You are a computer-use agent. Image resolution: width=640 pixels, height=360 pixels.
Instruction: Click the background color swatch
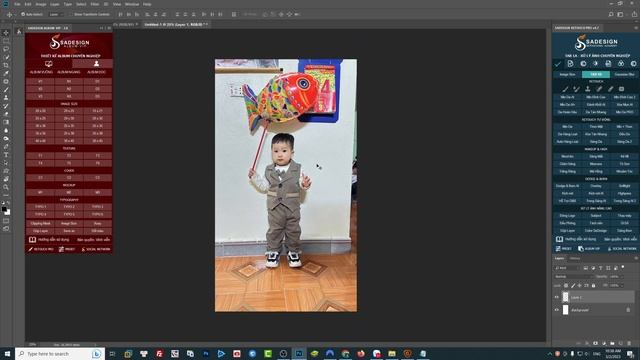coord(8,212)
